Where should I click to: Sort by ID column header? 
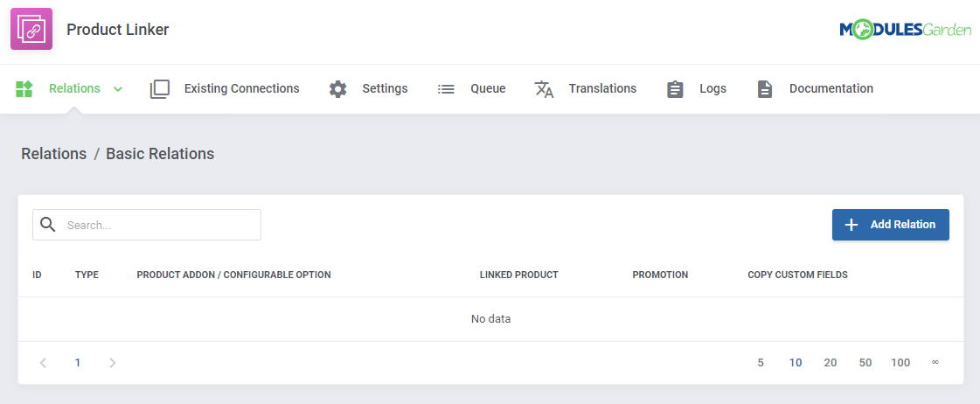(37, 275)
